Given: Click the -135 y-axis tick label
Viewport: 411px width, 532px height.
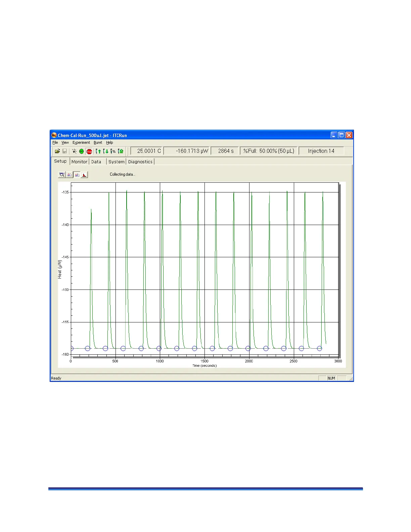Looking at the screenshot, I should [x=65, y=192].
